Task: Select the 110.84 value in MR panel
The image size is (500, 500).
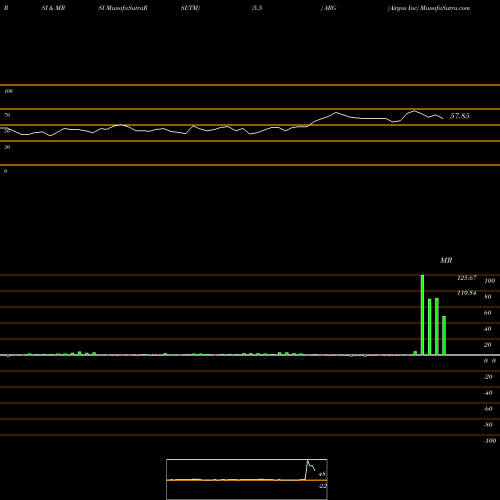Action: coord(467,293)
